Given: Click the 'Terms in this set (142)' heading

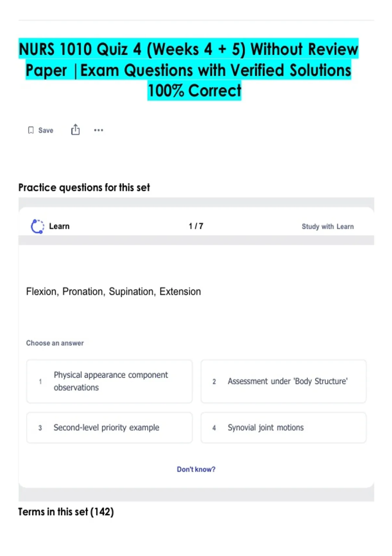Looking at the screenshot, I should coord(66,512).
